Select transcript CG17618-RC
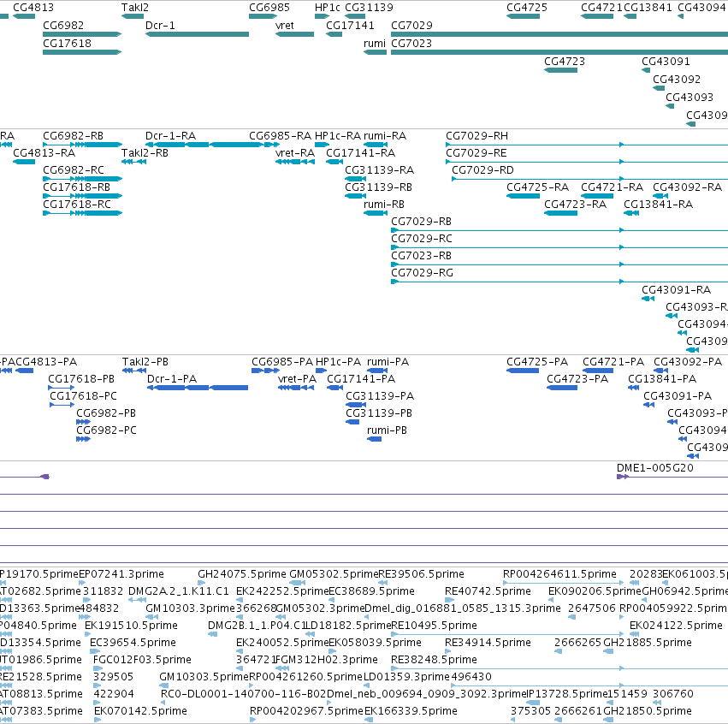The width and height of the screenshot is (728, 724). click(x=77, y=205)
